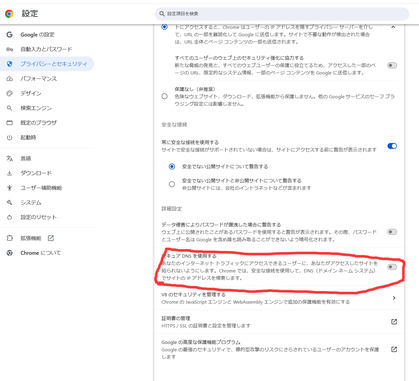Click the external-link icon beside 拡張機能
This screenshot has width=419, height=381.
[x=51, y=238]
